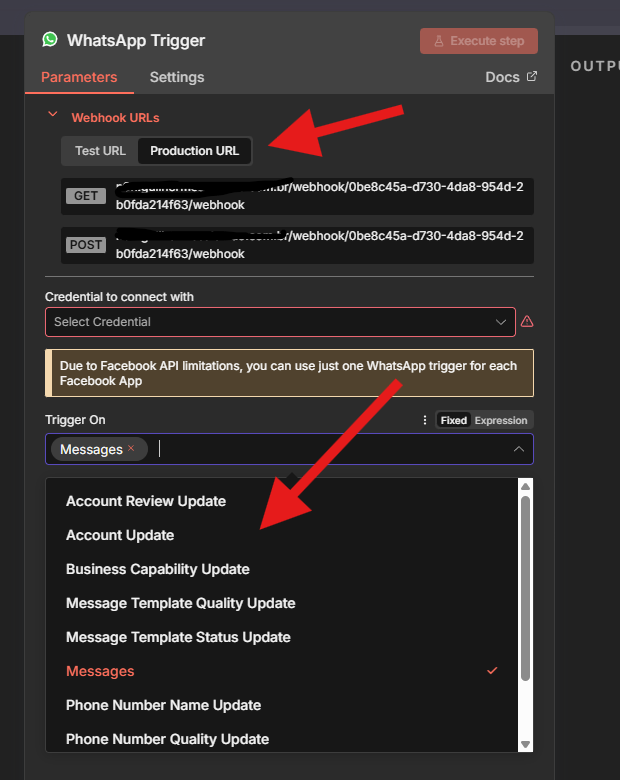Select Production URL toggle
The height and width of the screenshot is (780, 620).
[195, 151]
